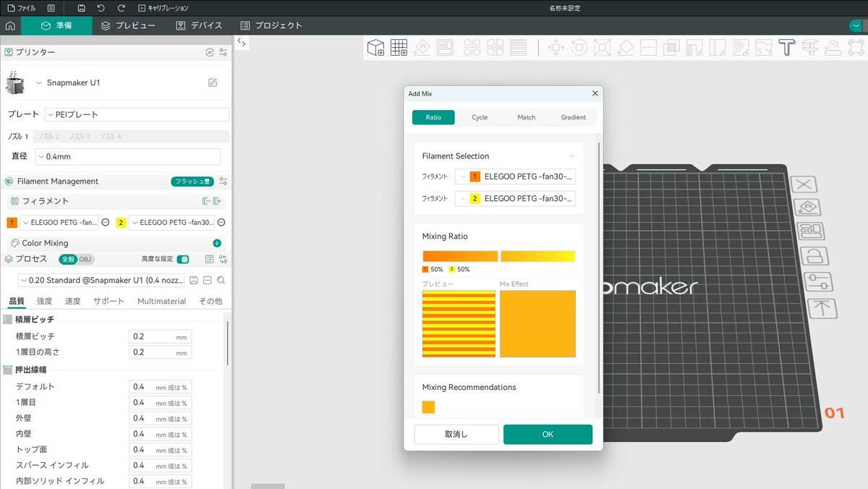Open filament 2 ELEGOO PETG dropdown in sidebar
Screen dimensions: 868x489
point(172,222)
